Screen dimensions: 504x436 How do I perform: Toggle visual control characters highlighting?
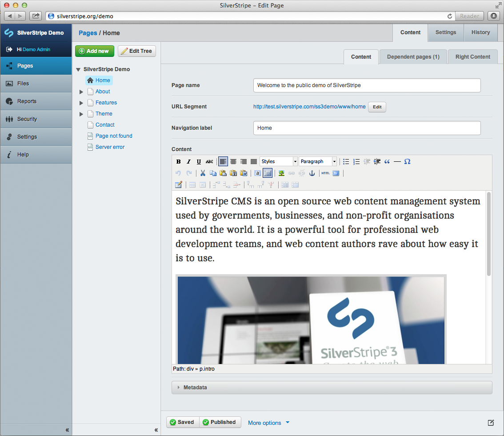[257, 173]
